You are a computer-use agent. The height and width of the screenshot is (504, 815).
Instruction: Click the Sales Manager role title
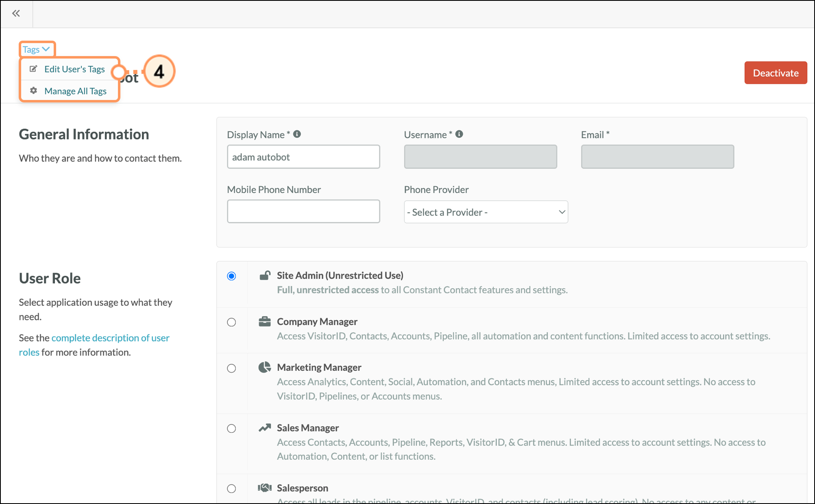(308, 428)
